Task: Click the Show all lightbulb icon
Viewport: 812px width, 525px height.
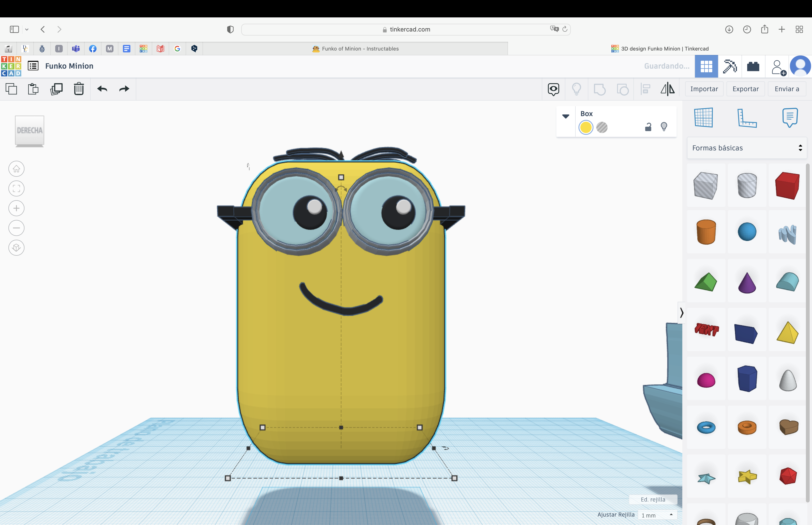Action: pos(577,89)
